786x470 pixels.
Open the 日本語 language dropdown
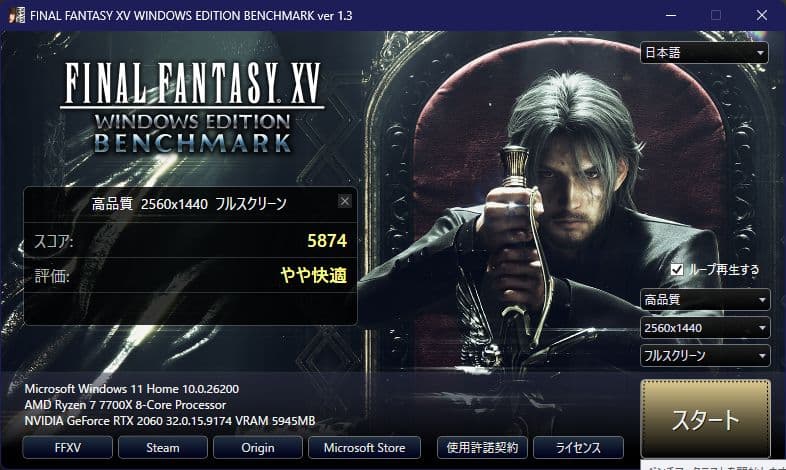(704, 53)
